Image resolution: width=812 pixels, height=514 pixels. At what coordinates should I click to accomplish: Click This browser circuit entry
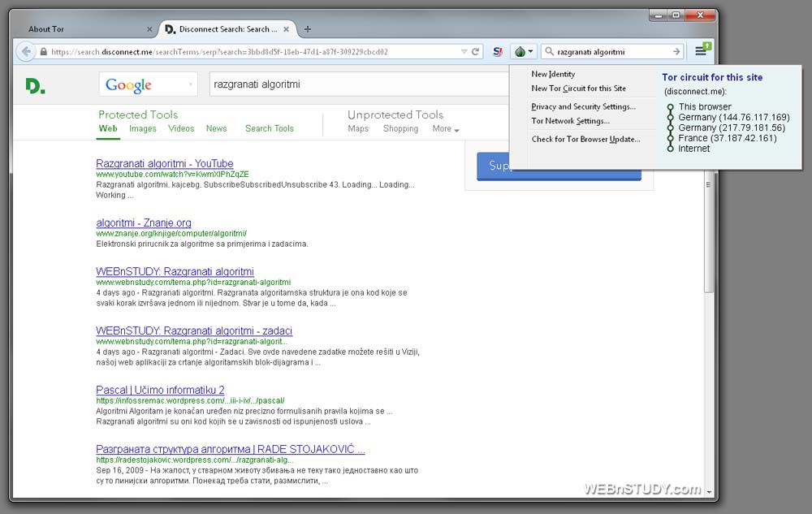(x=705, y=106)
